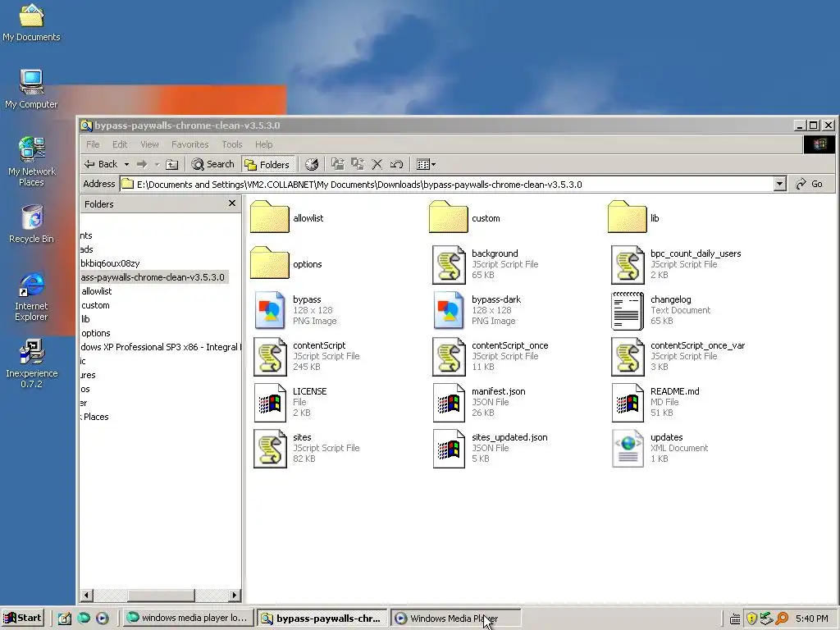
Task: Select custom in the folder tree
Action: tap(95, 305)
